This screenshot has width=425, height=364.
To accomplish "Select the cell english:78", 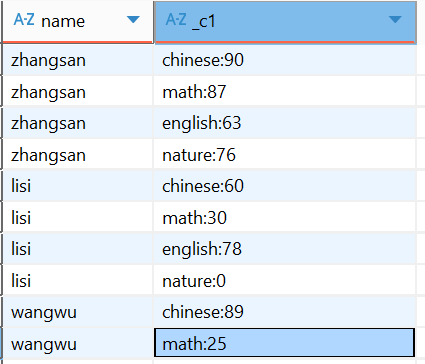I will coord(285,249).
